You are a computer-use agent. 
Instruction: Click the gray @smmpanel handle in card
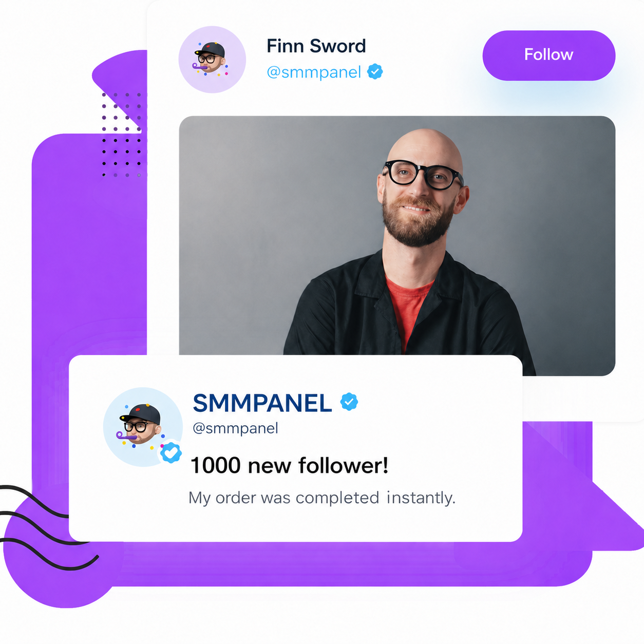pyautogui.click(x=235, y=428)
